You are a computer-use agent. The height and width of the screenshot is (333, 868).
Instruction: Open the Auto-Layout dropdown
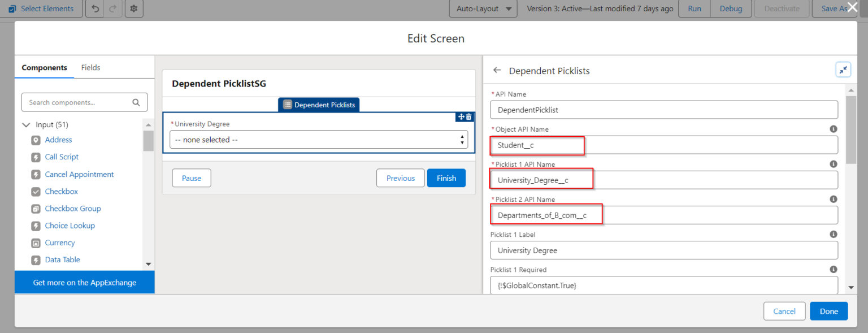click(x=483, y=8)
